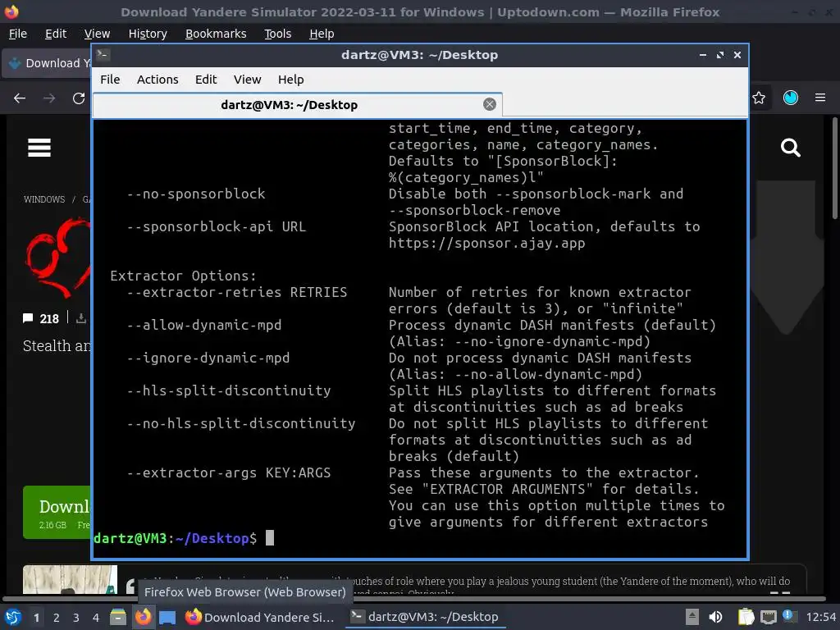
Task: Click the removable media eject tray icon
Action: [x=692, y=617]
